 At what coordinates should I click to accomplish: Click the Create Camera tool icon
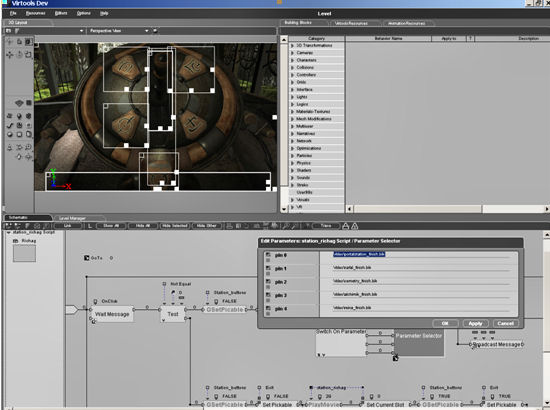tap(10, 116)
